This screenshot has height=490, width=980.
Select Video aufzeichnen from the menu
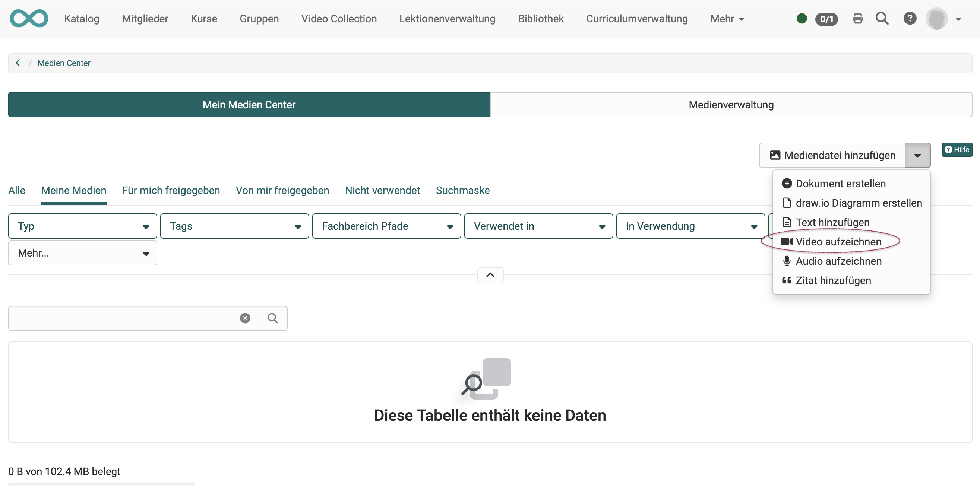(838, 242)
